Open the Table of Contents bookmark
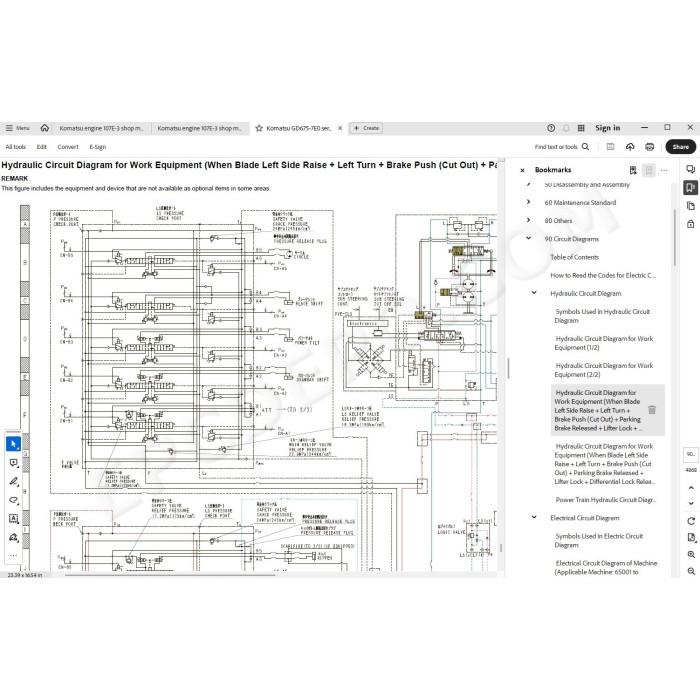 [574, 257]
